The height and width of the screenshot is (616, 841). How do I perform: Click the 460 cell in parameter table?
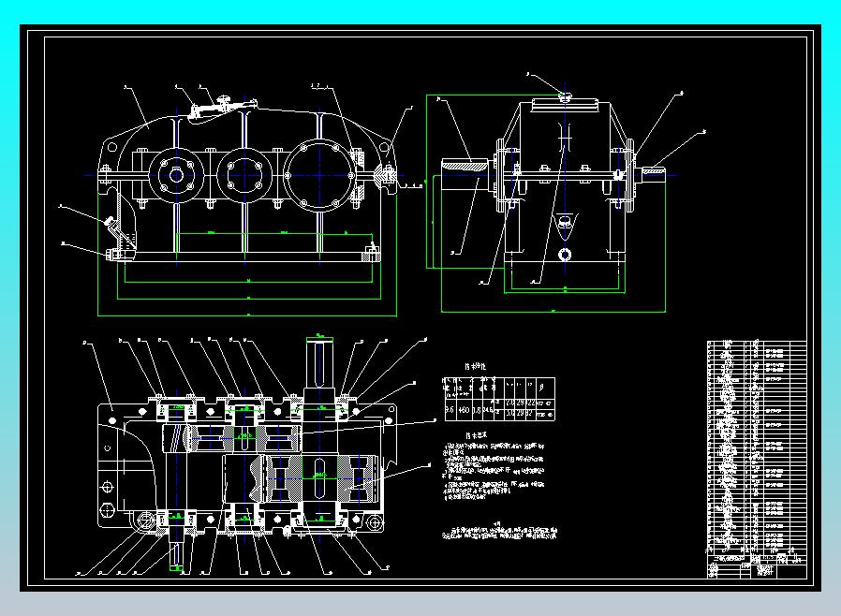(x=464, y=409)
